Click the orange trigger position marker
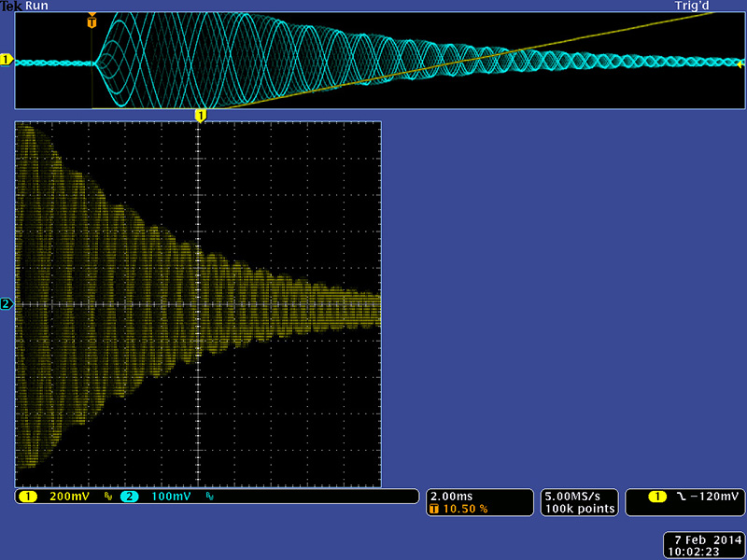This screenshot has height=560, width=747. click(x=92, y=21)
